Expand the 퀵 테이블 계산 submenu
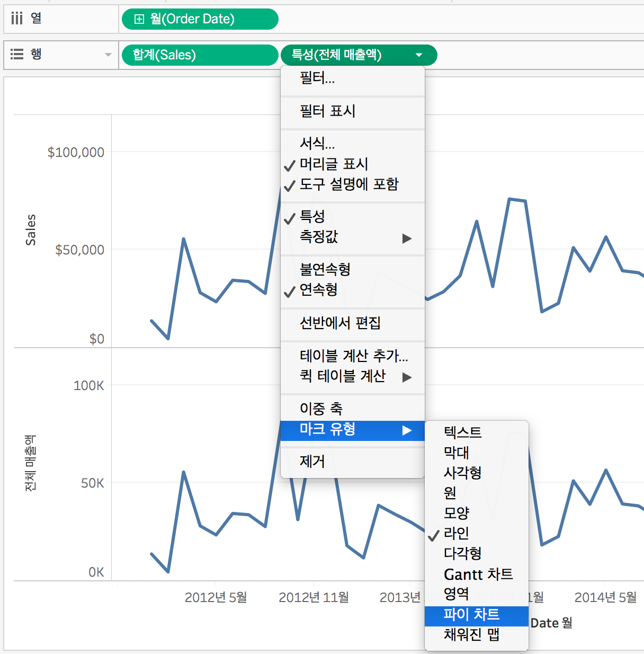 coord(353,376)
